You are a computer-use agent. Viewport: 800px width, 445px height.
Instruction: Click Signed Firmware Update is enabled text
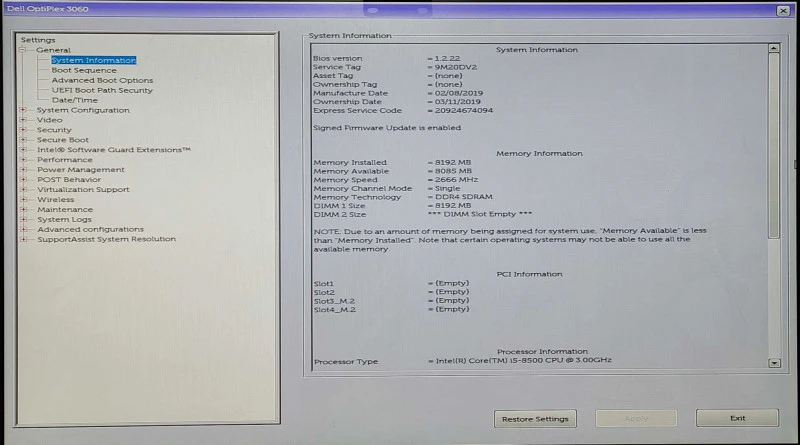387,128
